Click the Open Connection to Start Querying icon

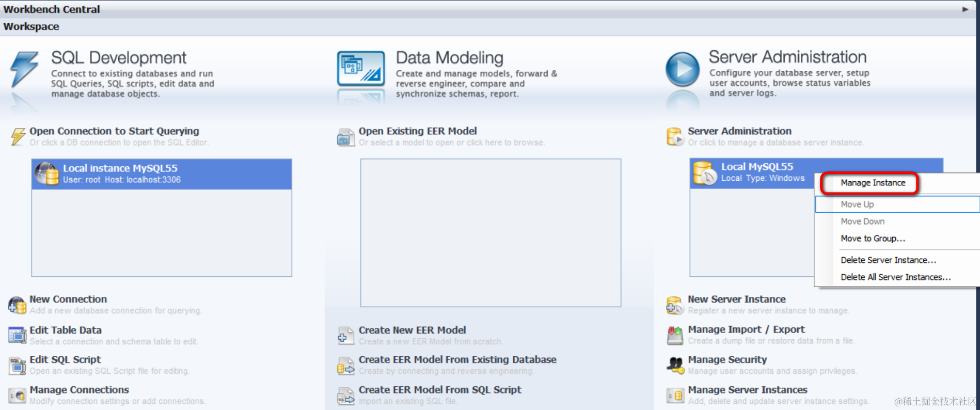pos(18,137)
